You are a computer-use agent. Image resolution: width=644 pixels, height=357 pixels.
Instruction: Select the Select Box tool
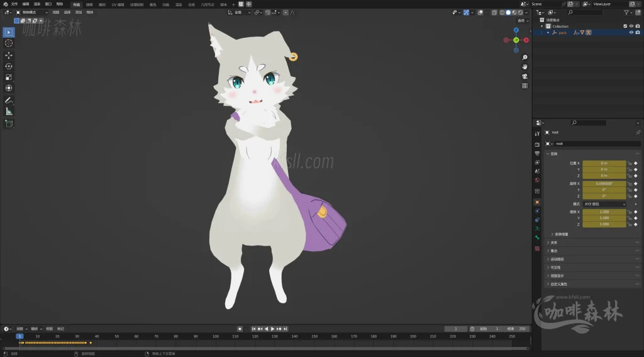(9, 32)
